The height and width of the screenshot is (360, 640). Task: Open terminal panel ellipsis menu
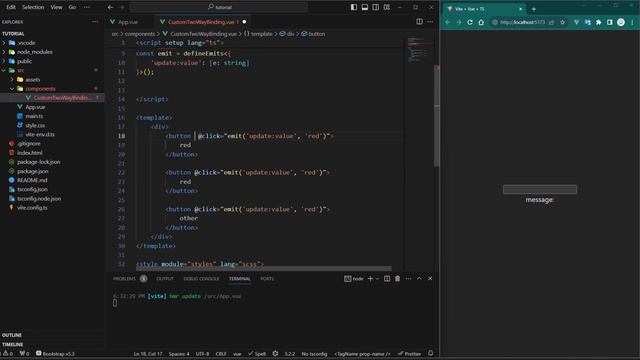pyautogui.click(x=408, y=278)
